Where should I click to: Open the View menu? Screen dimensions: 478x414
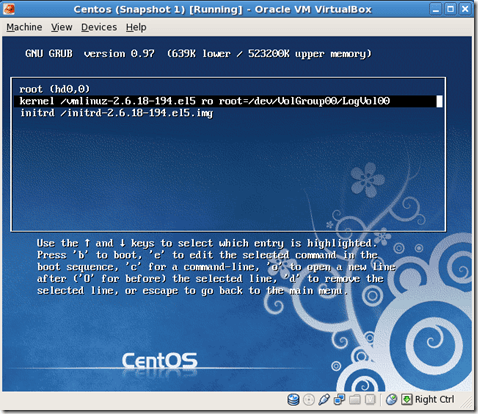[x=62, y=27]
